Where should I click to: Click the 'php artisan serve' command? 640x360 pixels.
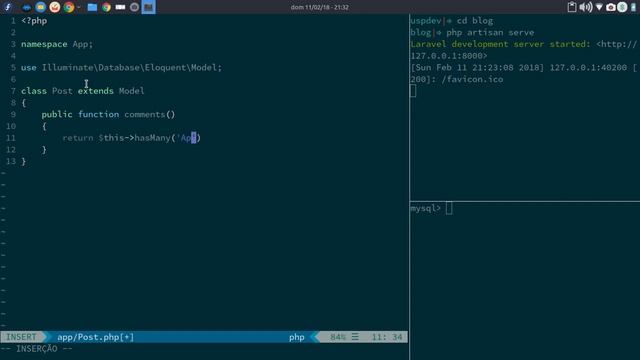click(x=490, y=32)
